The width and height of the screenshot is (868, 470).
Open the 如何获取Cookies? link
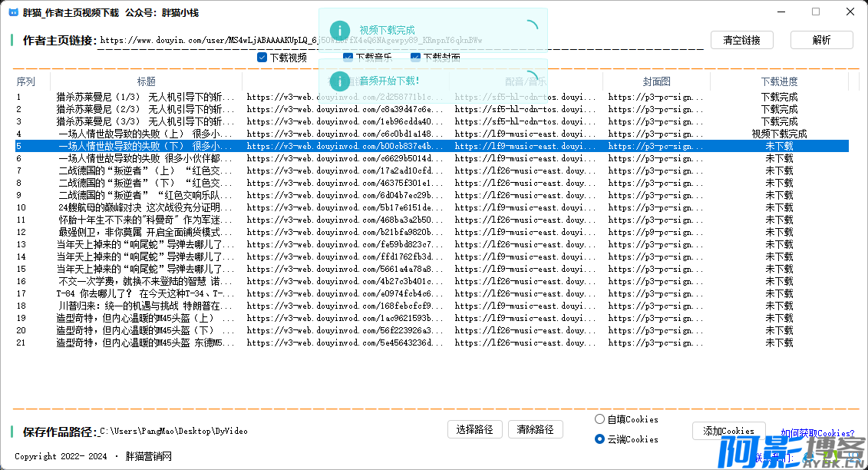(817, 433)
